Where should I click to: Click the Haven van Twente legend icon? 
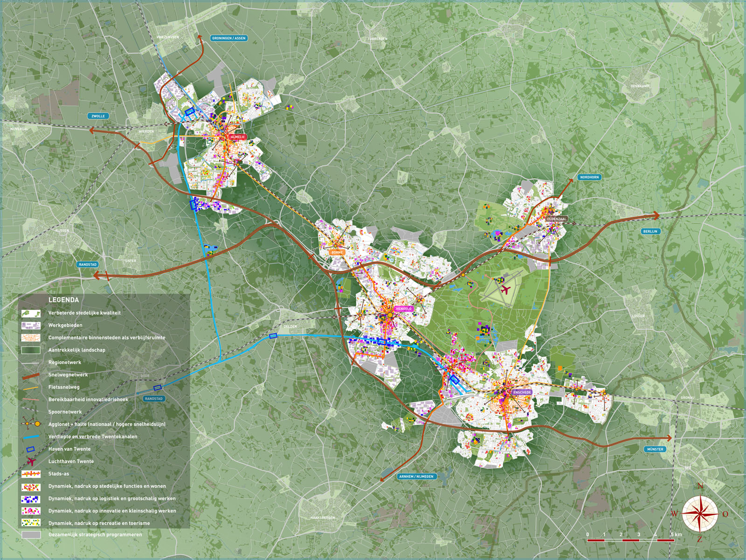[31, 449]
